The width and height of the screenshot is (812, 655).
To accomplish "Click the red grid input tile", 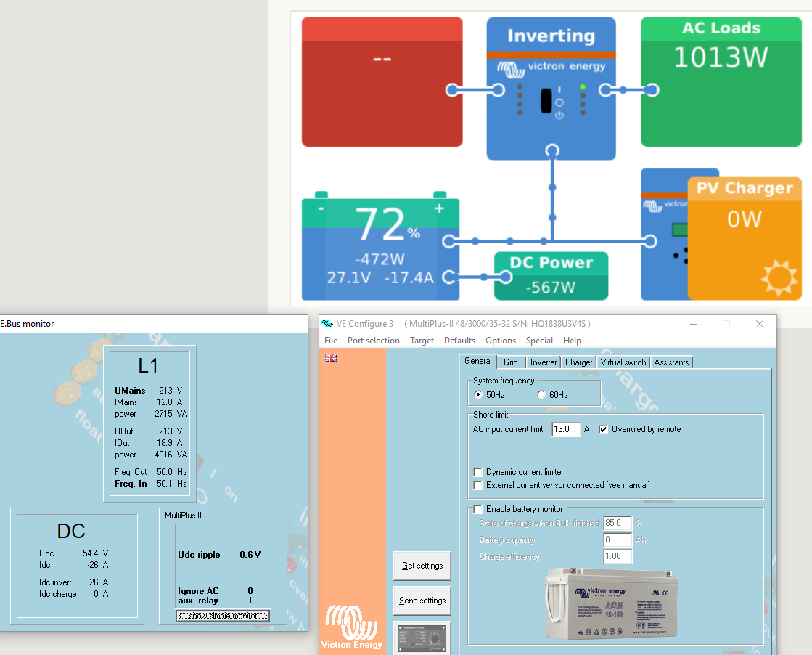I will 382,82.
